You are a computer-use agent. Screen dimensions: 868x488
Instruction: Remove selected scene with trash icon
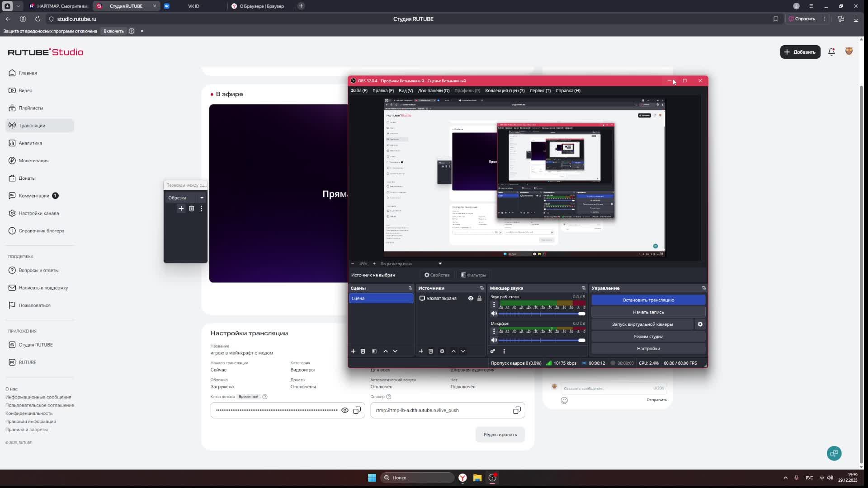(363, 351)
